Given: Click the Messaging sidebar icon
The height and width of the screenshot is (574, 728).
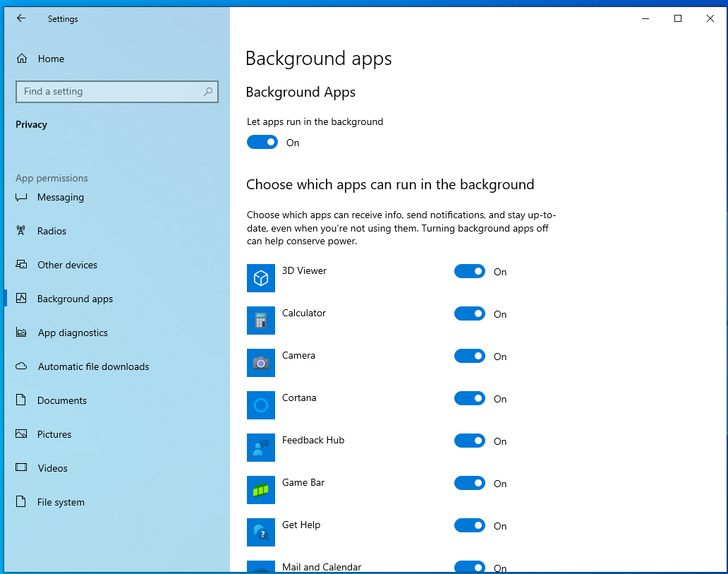Looking at the screenshot, I should (21, 197).
